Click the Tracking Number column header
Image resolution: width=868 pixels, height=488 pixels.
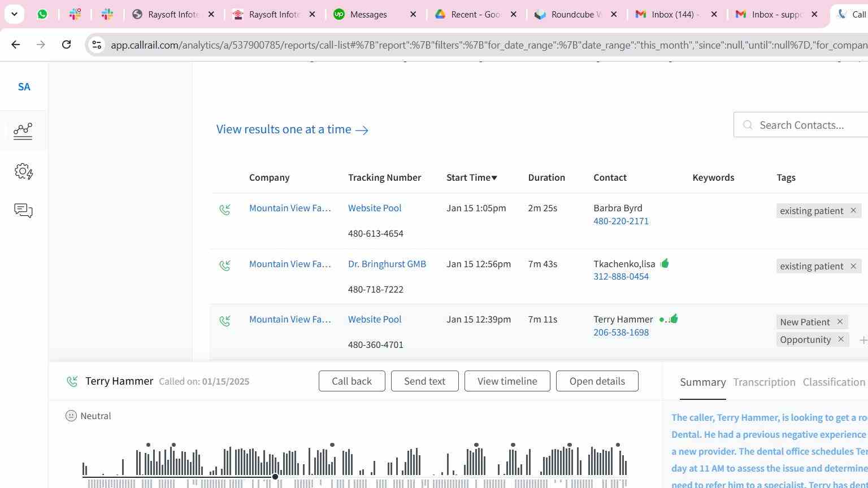[x=384, y=177]
